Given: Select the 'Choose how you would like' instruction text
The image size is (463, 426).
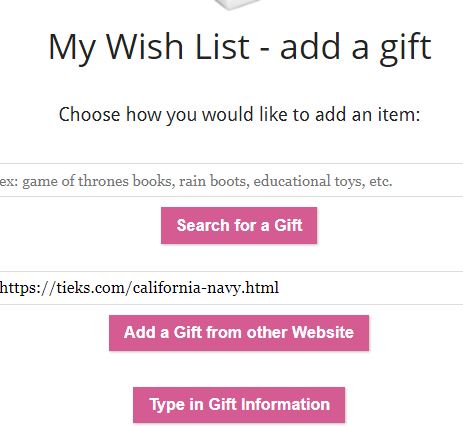Looking at the screenshot, I should click(x=239, y=115).
